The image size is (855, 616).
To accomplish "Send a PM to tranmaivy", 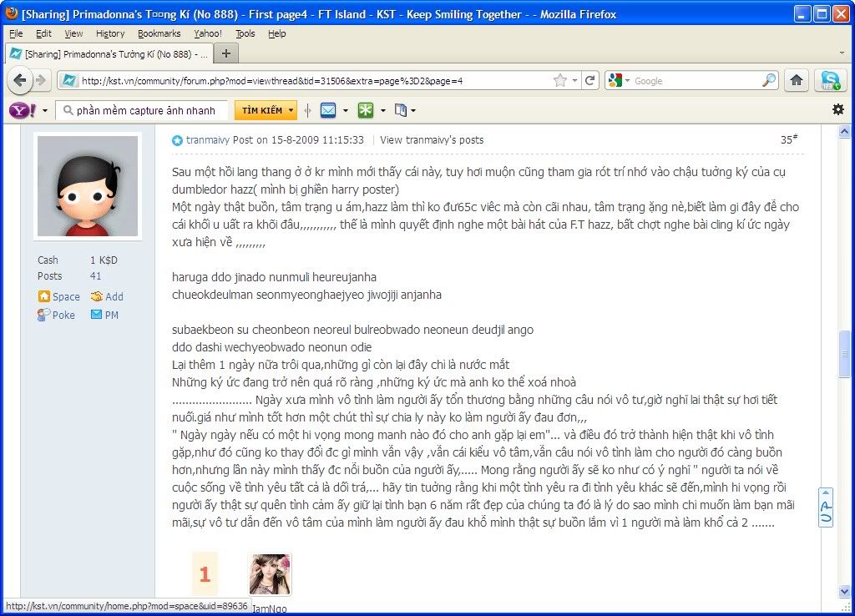I will point(104,315).
